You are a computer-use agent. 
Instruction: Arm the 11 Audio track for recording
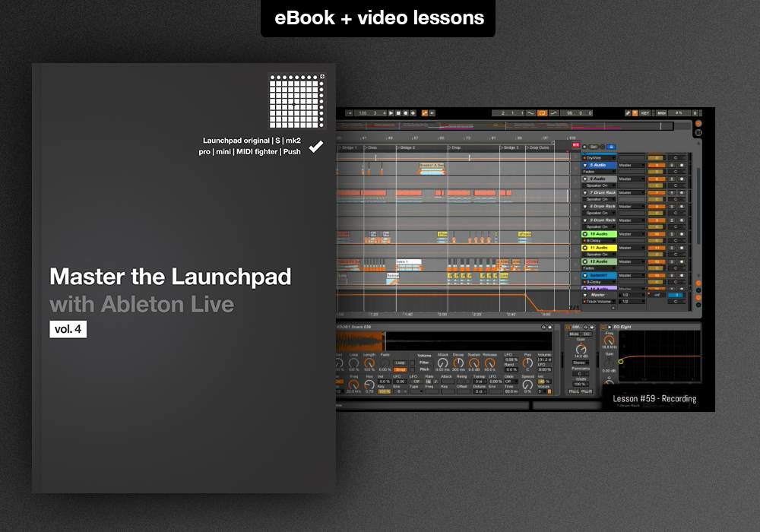pos(682,248)
